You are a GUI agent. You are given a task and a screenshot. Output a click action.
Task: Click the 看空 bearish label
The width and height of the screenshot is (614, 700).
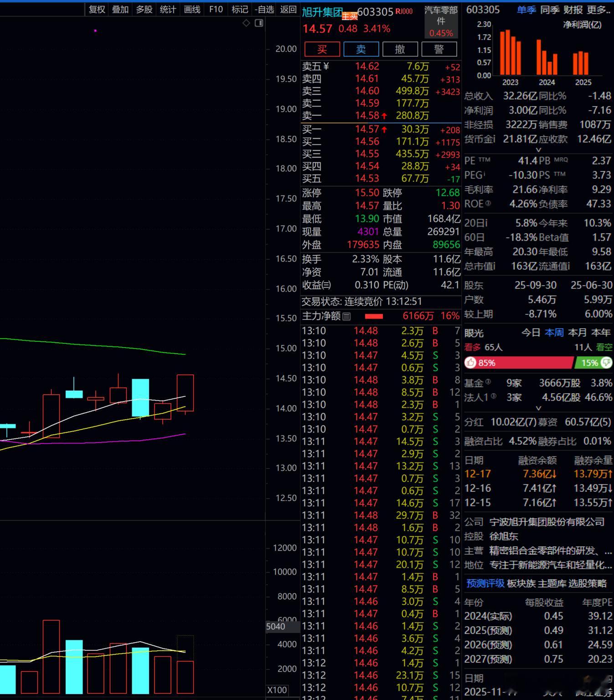click(604, 347)
